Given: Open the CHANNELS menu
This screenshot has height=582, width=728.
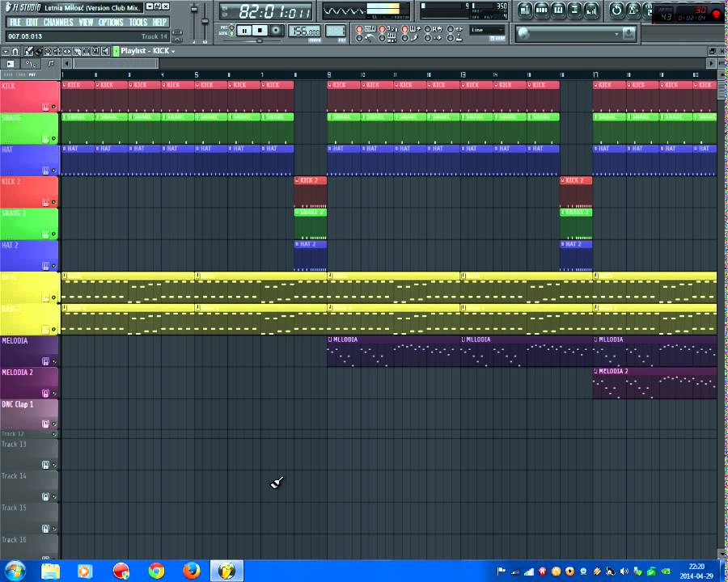Looking at the screenshot, I should 57,23.
